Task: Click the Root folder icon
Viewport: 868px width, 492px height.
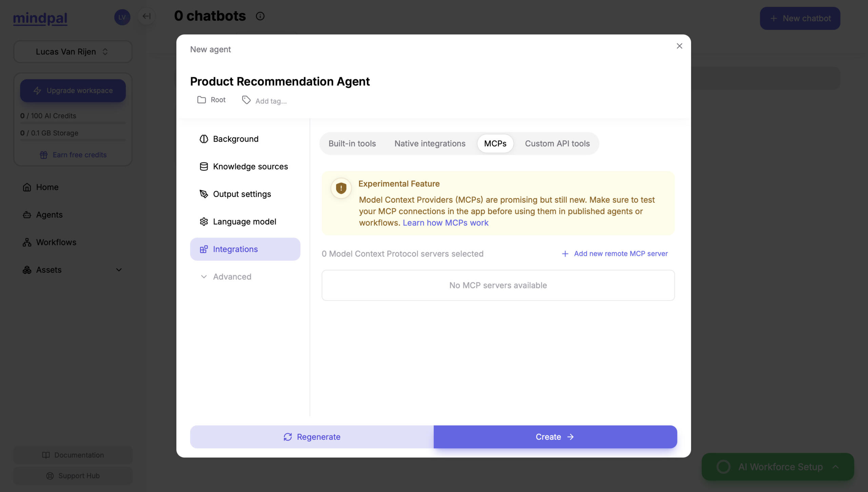Action: click(201, 100)
